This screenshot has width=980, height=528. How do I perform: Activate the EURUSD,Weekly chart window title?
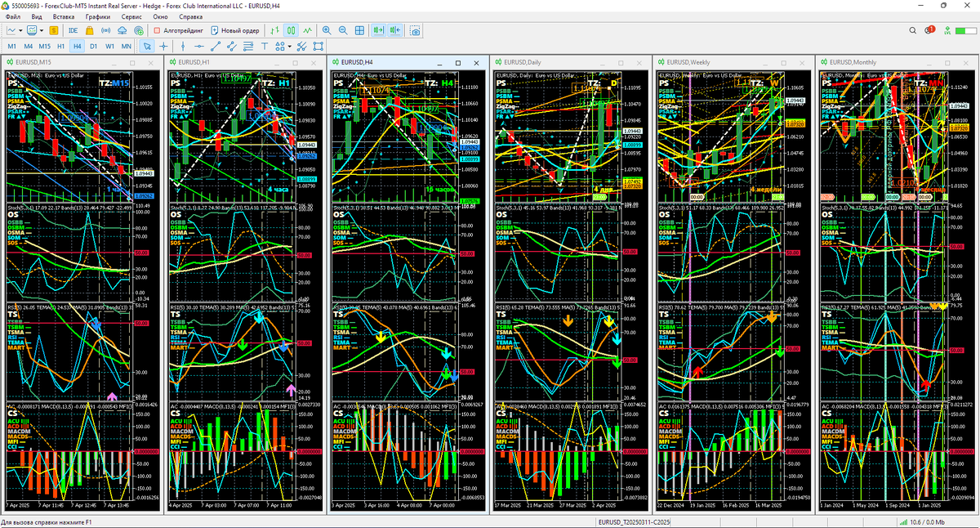click(x=689, y=62)
